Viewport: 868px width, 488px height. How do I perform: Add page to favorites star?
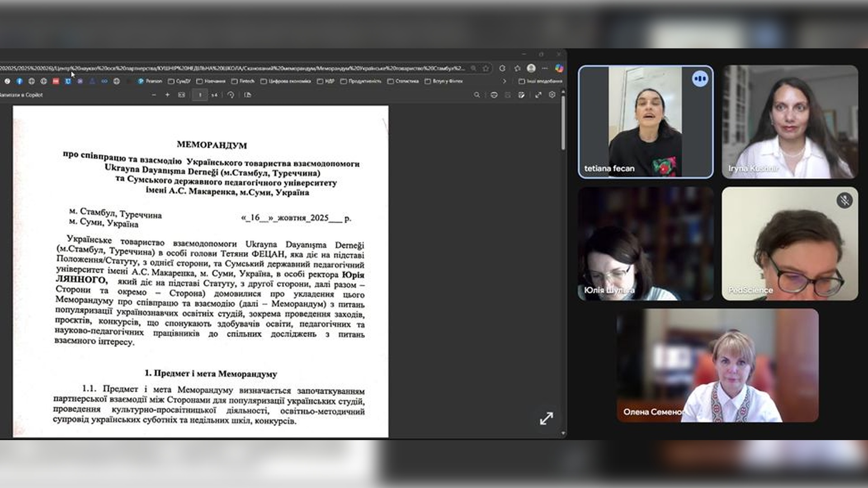tap(486, 68)
